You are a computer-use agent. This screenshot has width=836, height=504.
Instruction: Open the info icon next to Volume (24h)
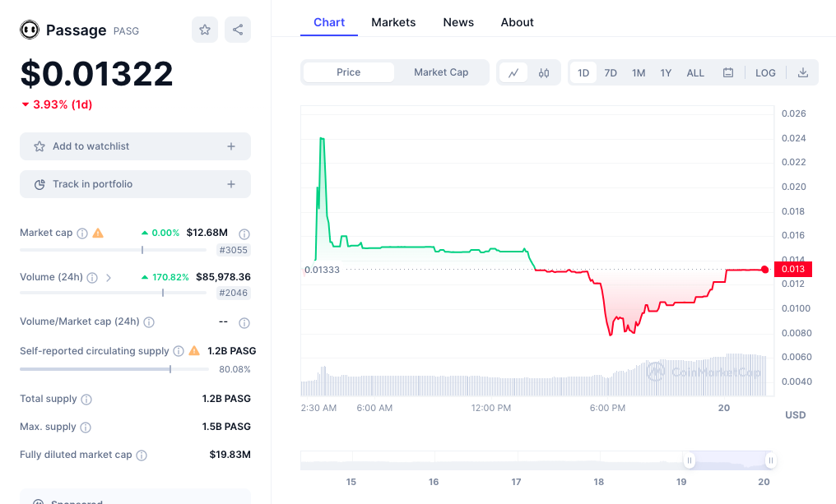point(92,278)
